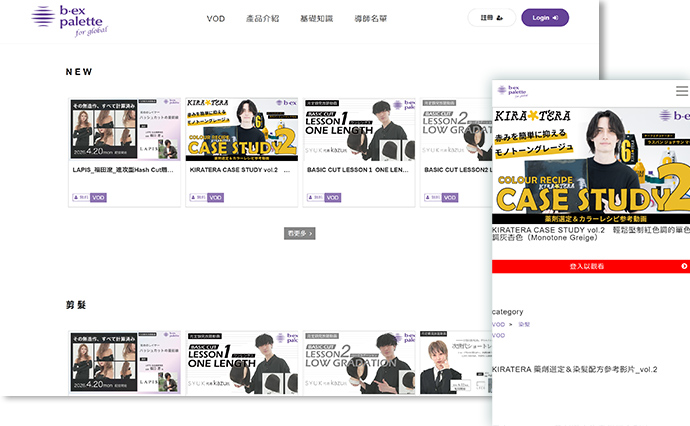690x426 pixels.
Task: Click the purple Login button
Action: coord(545,18)
